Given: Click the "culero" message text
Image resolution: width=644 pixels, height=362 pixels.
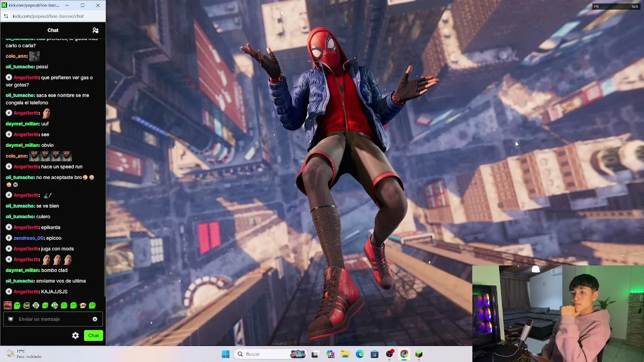Looking at the screenshot, I should 43,217.
